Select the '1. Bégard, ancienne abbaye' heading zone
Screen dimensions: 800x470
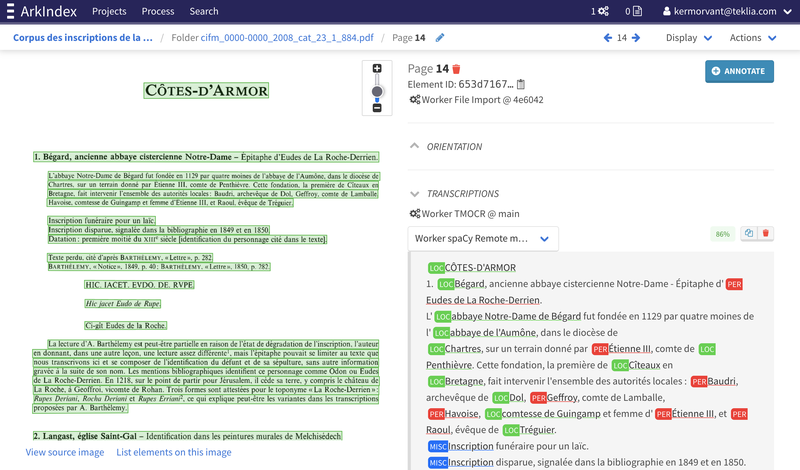click(206, 157)
